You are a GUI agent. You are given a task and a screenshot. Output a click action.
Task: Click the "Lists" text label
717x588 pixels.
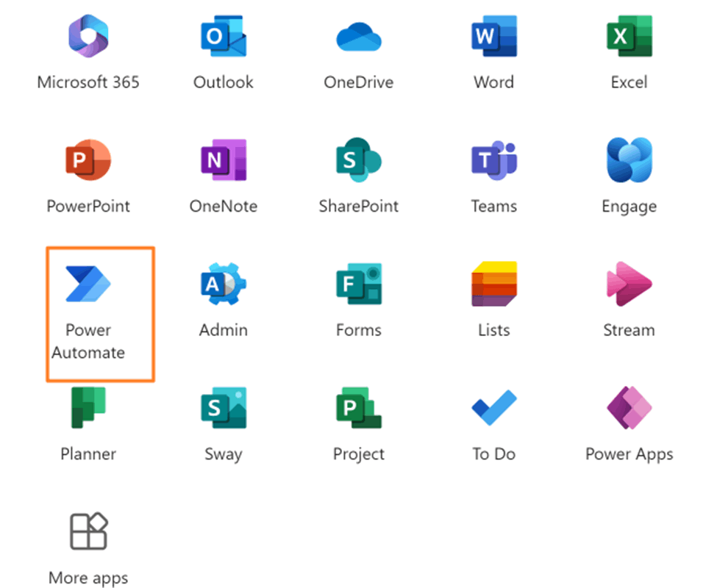(494, 330)
